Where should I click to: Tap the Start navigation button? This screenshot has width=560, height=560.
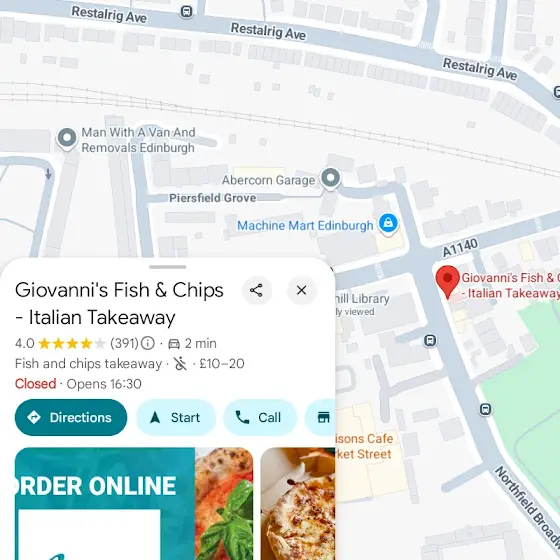pyautogui.click(x=176, y=417)
